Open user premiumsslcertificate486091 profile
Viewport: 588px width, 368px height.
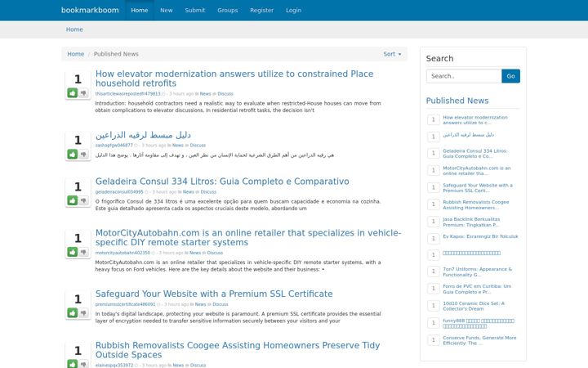tap(125, 304)
